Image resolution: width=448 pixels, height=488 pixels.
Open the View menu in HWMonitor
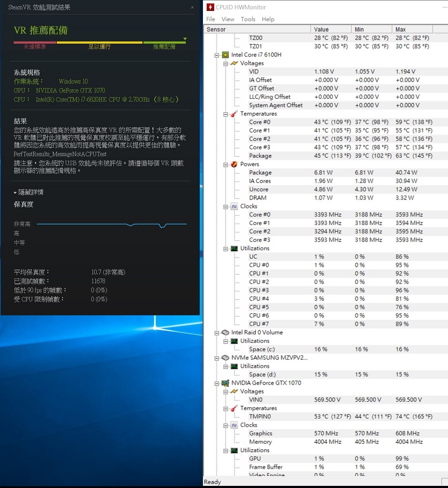click(228, 19)
